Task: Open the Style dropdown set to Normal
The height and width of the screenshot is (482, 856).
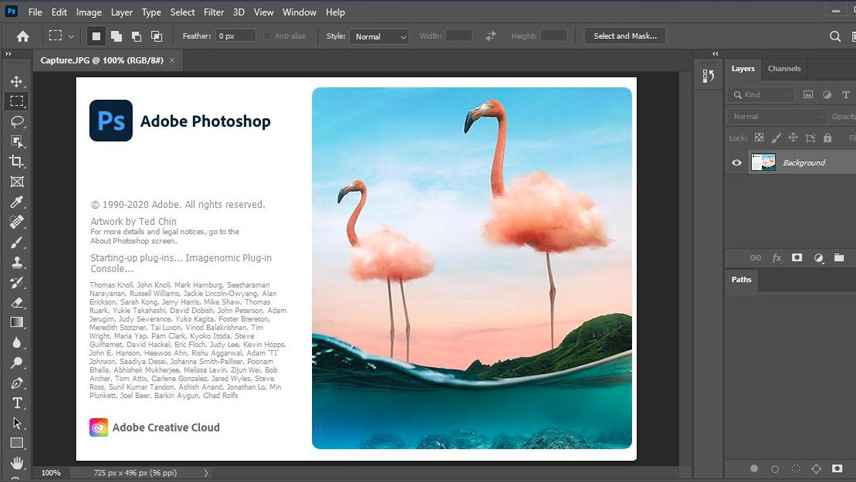Action: pyautogui.click(x=379, y=37)
